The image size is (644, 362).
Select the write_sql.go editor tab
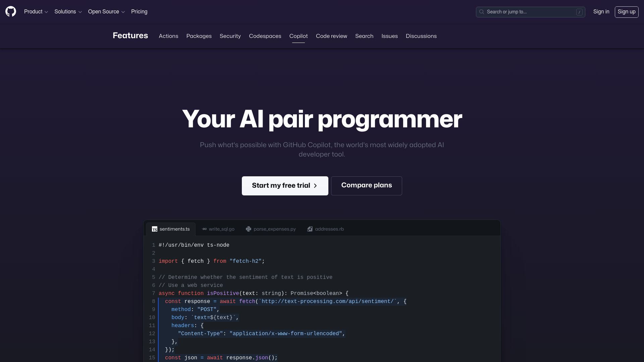pyautogui.click(x=218, y=229)
